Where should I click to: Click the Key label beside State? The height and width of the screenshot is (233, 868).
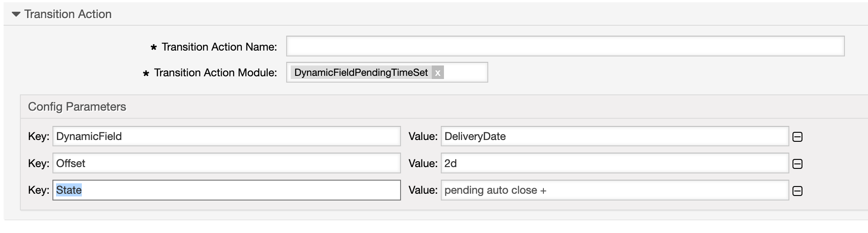[38, 190]
